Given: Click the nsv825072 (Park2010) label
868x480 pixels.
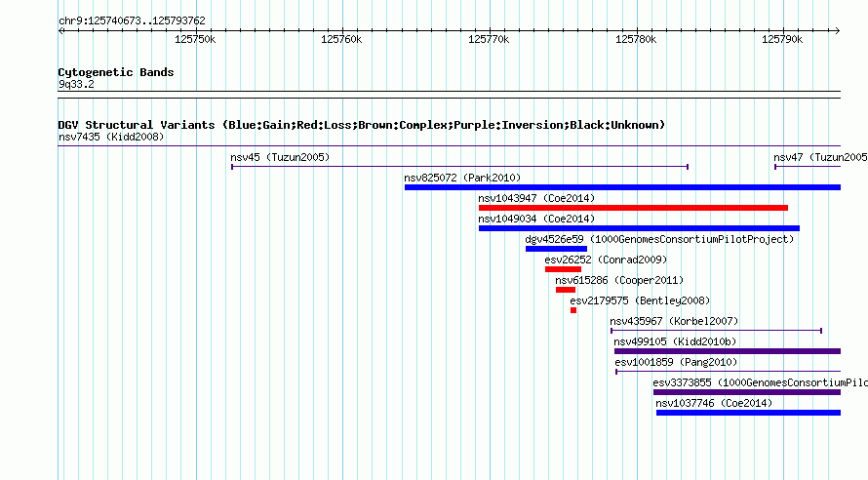Looking at the screenshot, I should (462, 178).
